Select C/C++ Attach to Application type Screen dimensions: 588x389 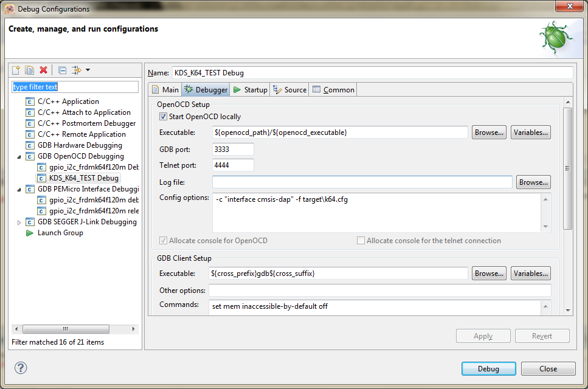pyautogui.click(x=84, y=112)
